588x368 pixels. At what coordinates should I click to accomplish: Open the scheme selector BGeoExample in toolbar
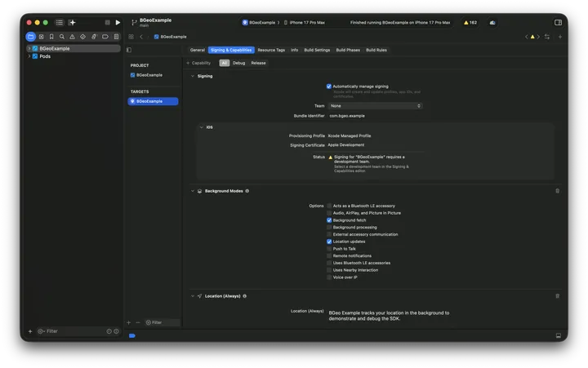click(x=258, y=23)
